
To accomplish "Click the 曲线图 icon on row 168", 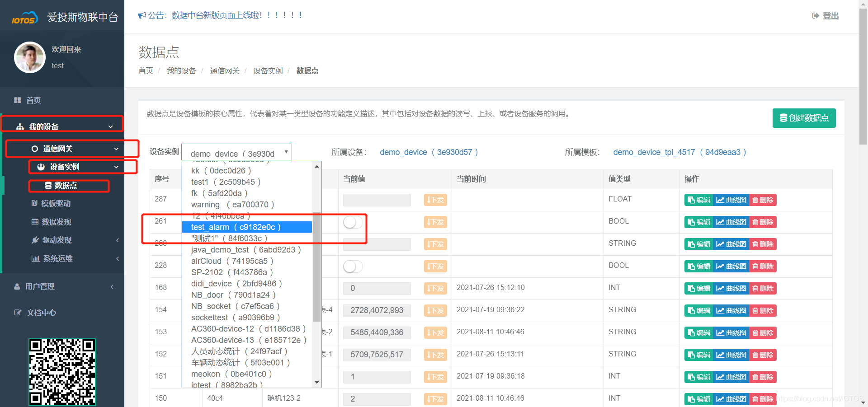I will (x=731, y=288).
